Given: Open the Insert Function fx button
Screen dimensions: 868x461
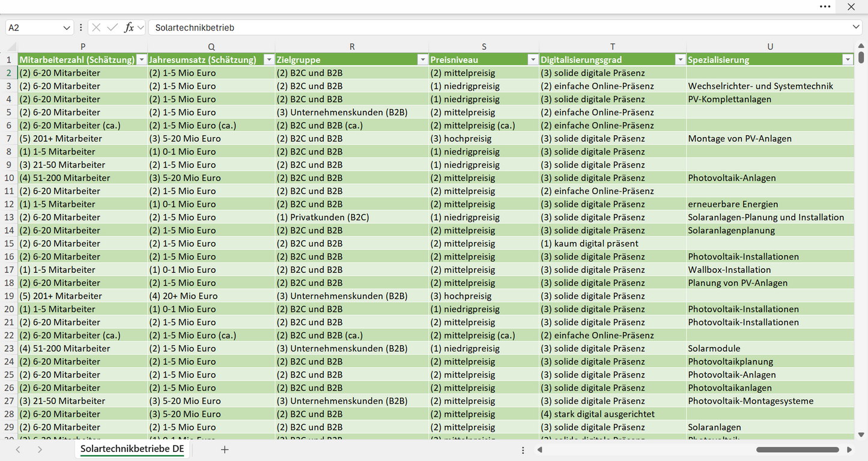Looking at the screenshot, I should tap(129, 28).
